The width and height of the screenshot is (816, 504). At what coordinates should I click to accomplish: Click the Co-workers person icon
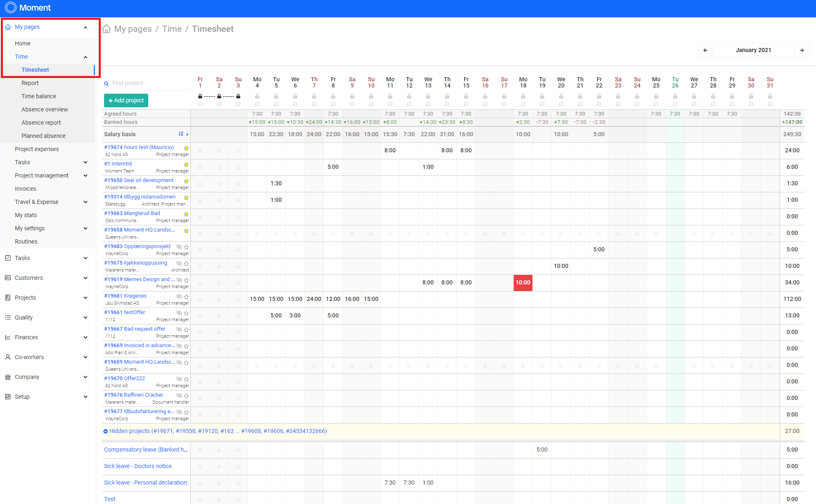(8, 357)
